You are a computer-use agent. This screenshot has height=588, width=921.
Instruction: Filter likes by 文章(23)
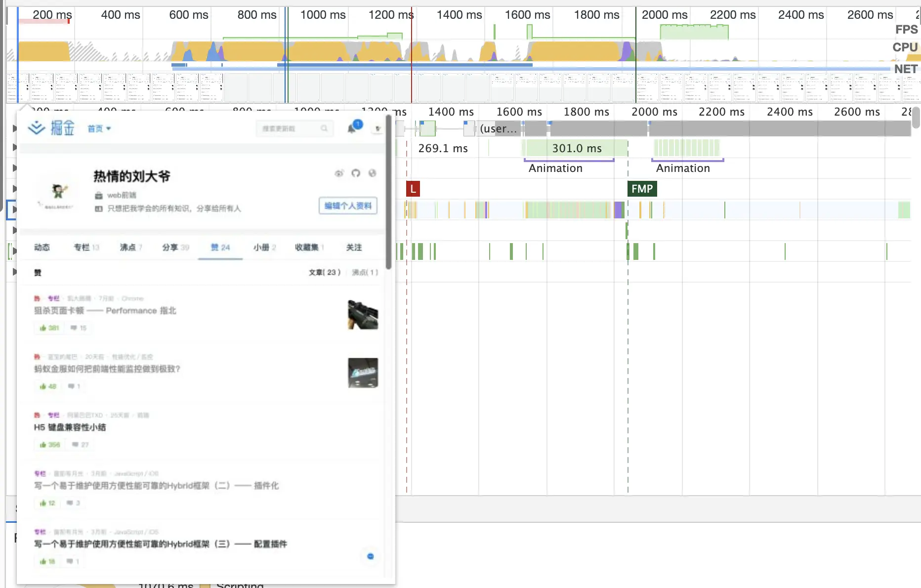pyautogui.click(x=325, y=272)
